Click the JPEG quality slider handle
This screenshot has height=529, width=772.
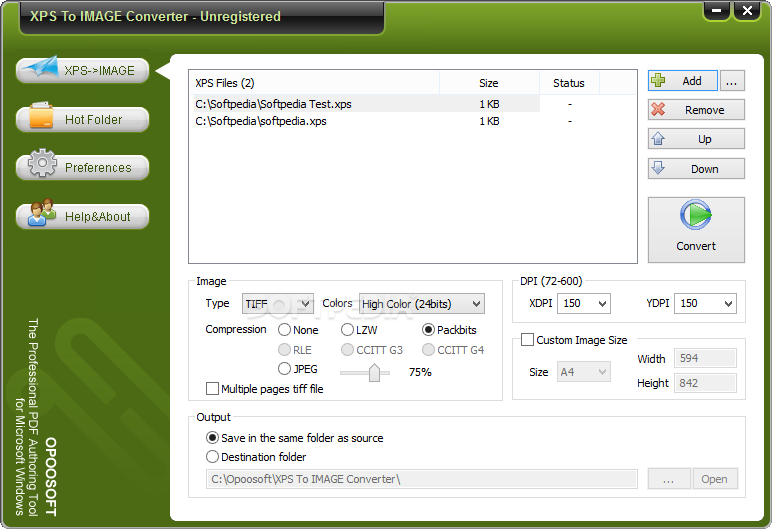374,372
